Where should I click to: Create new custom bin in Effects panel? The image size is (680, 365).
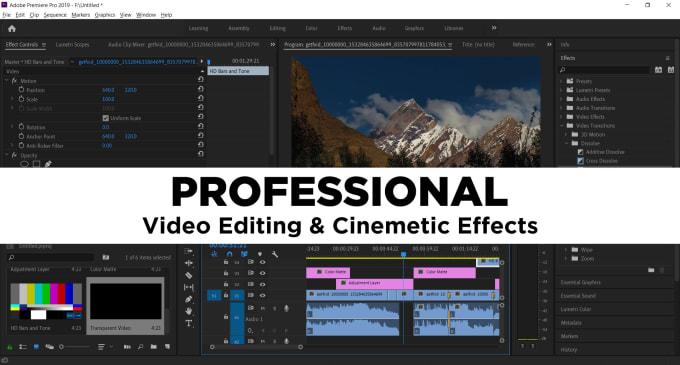pyautogui.click(x=651, y=270)
